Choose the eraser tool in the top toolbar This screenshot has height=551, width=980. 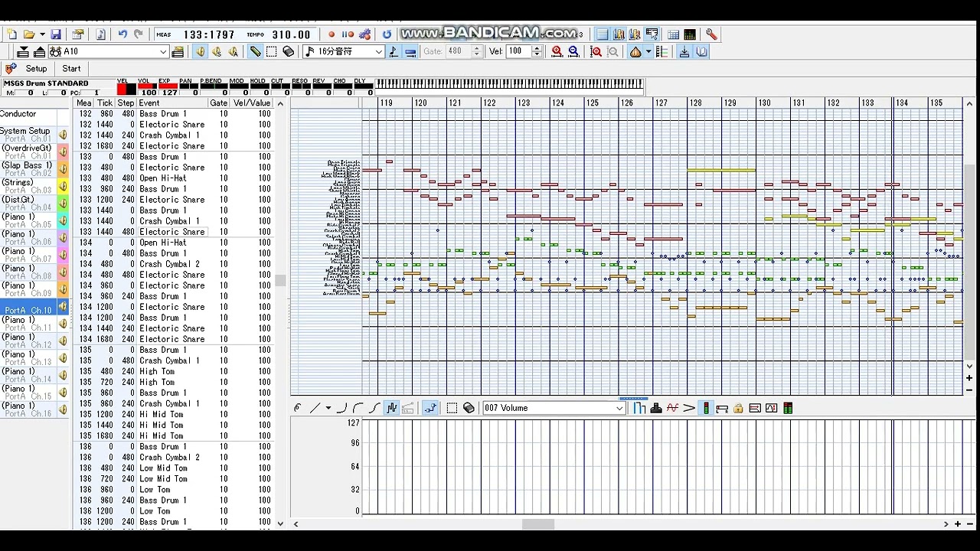pos(288,51)
